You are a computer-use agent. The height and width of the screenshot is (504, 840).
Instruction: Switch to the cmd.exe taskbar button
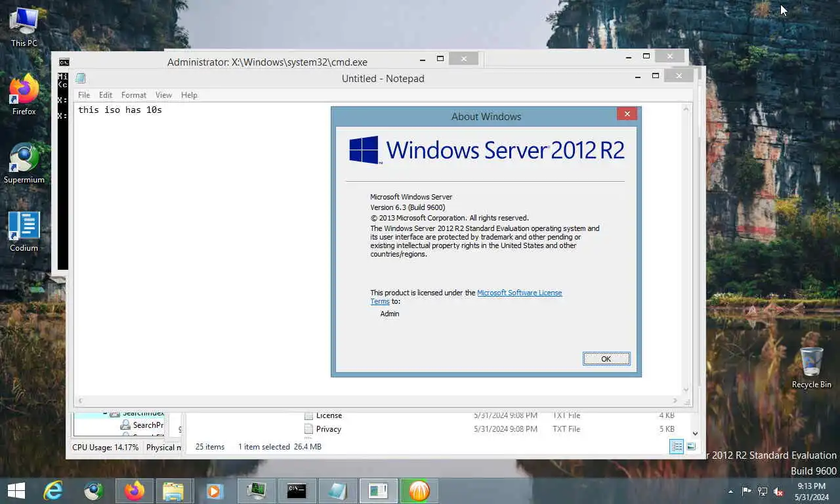297,491
